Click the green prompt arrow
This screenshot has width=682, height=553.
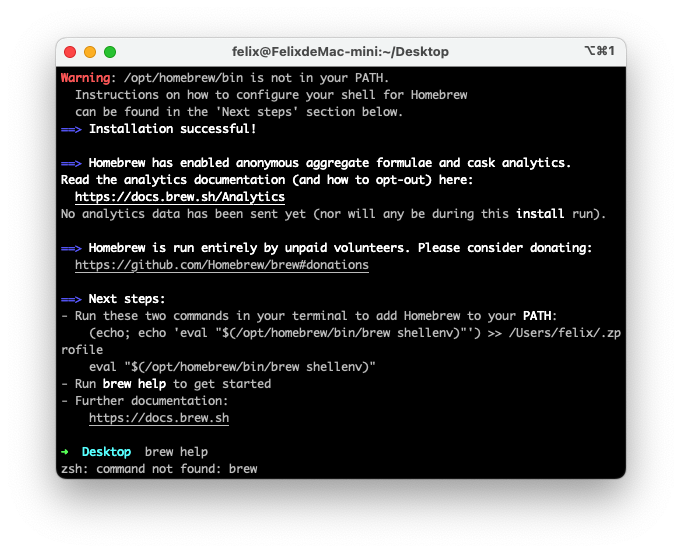click(x=65, y=452)
